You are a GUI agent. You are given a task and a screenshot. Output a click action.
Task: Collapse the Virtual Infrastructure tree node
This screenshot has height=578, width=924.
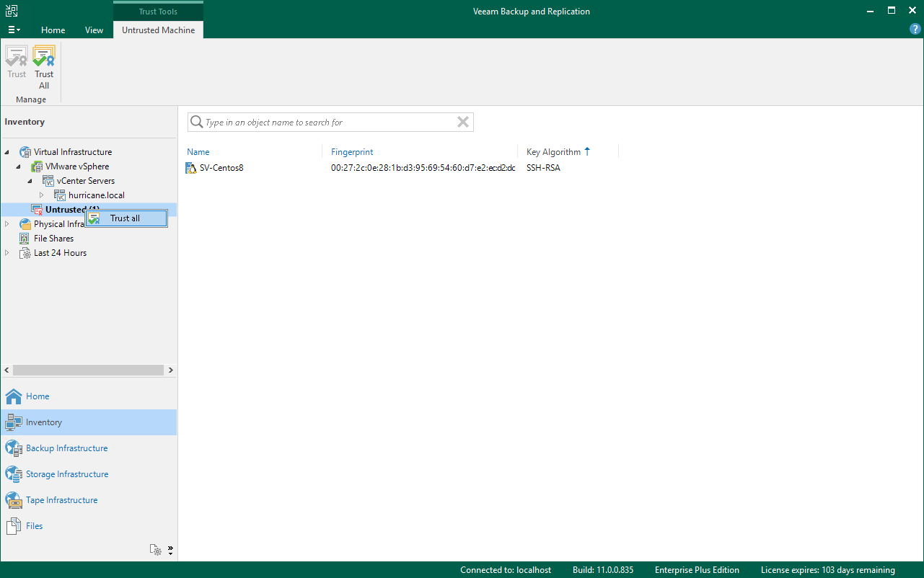[x=7, y=152]
